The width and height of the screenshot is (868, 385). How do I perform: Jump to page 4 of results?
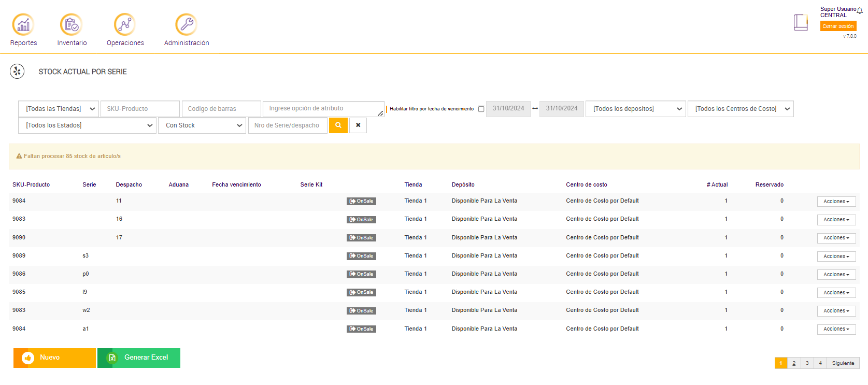pos(820,363)
